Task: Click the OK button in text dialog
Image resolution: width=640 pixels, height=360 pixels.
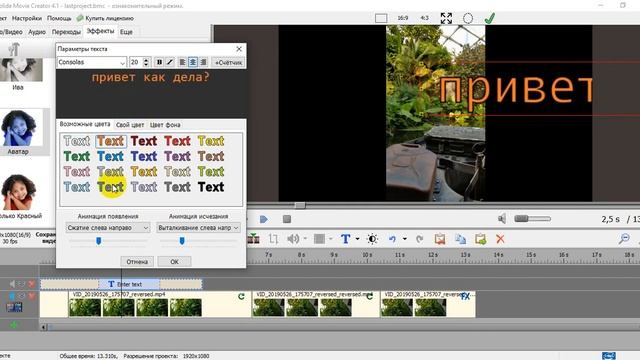Action: click(174, 262)
